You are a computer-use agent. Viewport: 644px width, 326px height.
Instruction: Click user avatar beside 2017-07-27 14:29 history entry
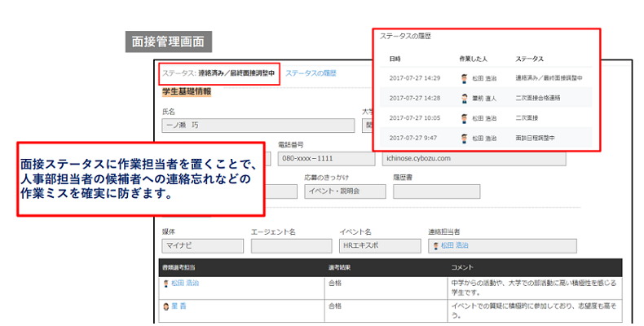coord(464,78)
